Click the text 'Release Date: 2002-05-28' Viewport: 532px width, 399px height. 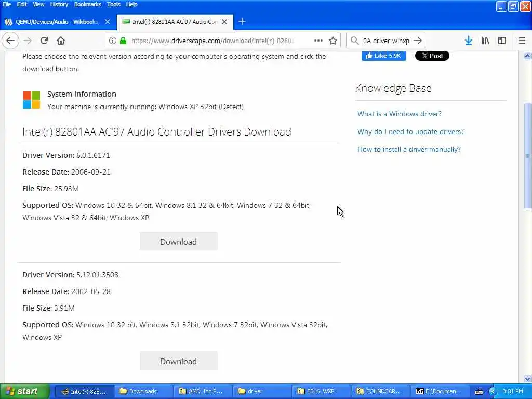tap(66, 291)
